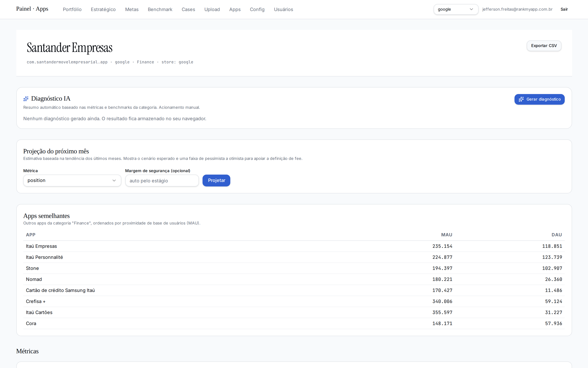Screen dimensions: 588x368
Task: Switch to the Metas tab
Action: tap(132, 9)
